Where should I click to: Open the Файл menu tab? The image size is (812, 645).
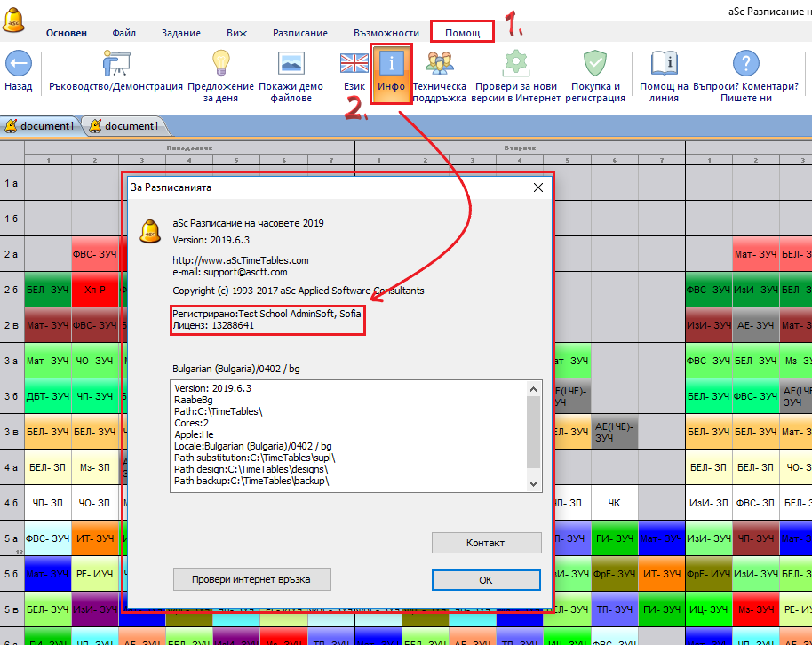pos(124,33)
